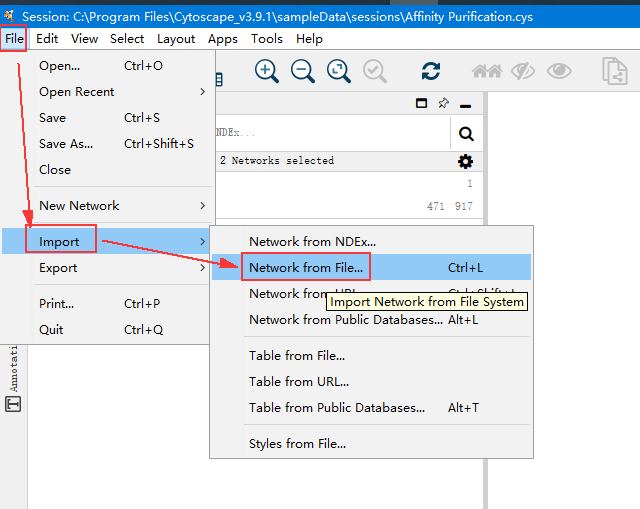Minimize the Network panel with dash icon
Viewport: 640px width, 509px height.
tap(465, 105)
